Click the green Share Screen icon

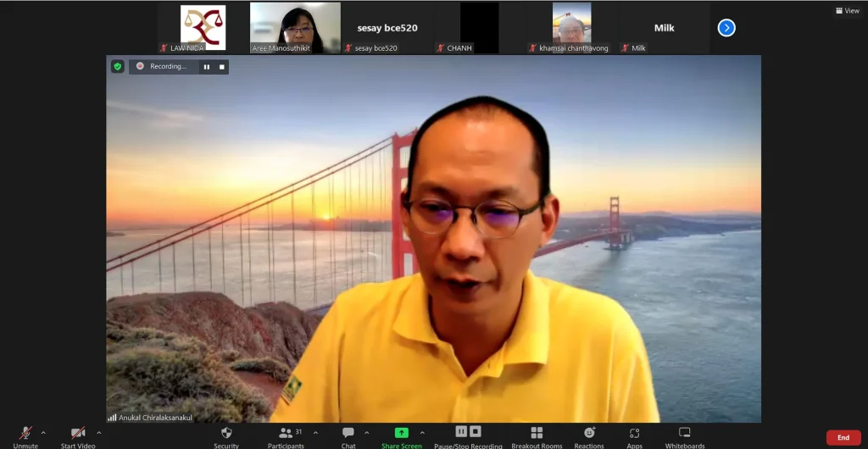(x=402, y=433)
